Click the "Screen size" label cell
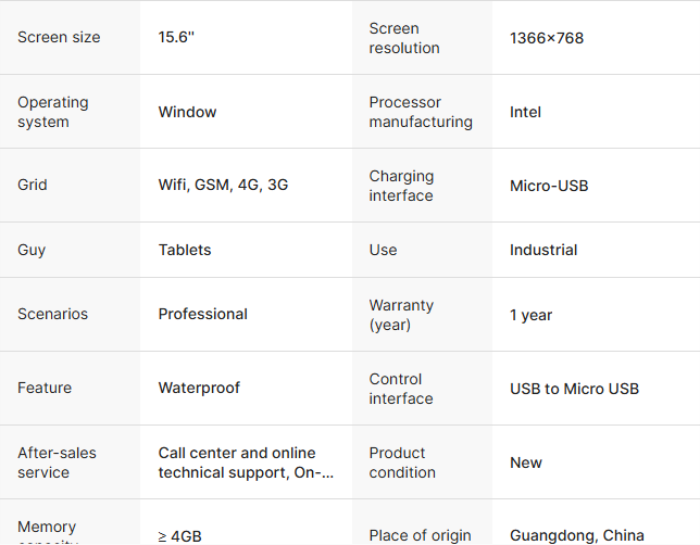 (x=59, y=38)
